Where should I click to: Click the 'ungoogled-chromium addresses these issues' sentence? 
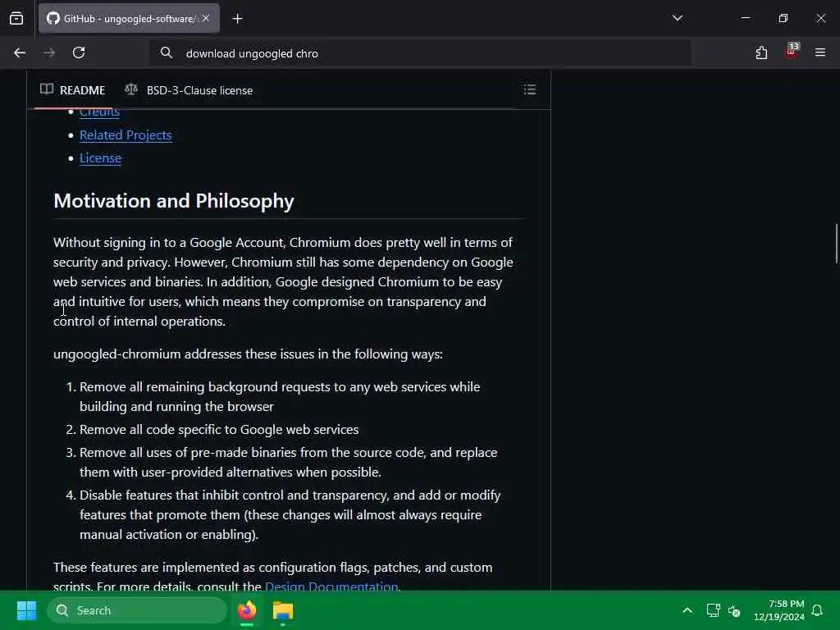pos(248,354)
